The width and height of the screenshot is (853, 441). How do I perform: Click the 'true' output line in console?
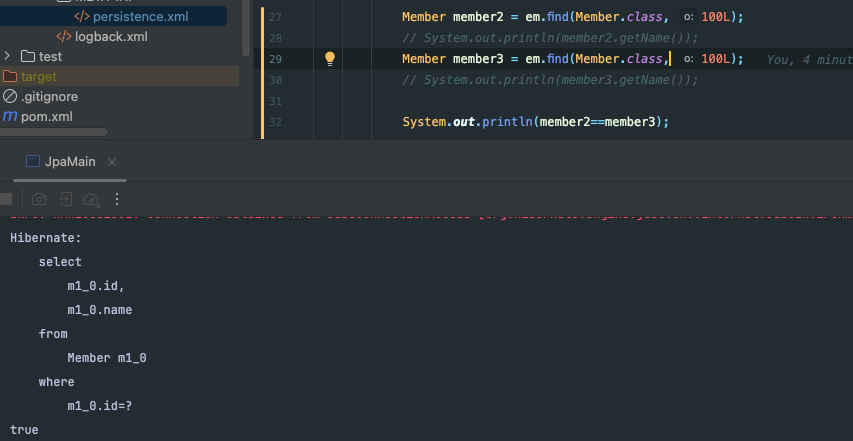[24, 430]
